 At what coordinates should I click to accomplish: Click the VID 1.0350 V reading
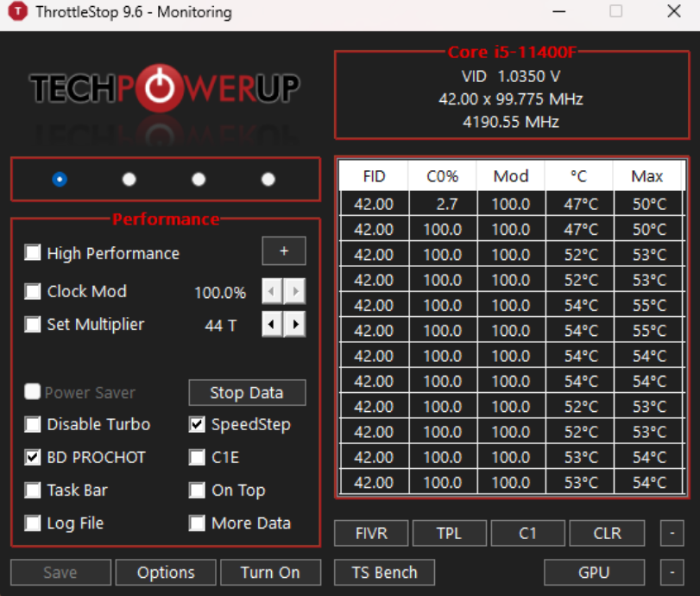(x=511, y=76)
